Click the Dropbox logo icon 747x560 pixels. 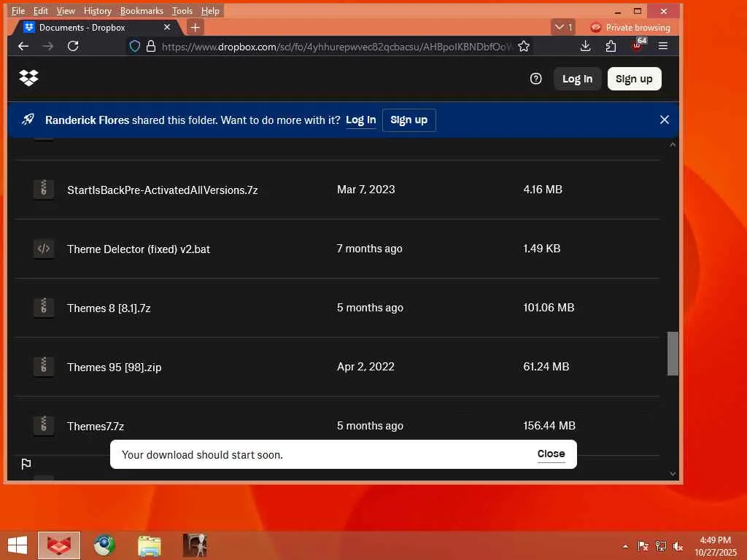pos(28,77)
